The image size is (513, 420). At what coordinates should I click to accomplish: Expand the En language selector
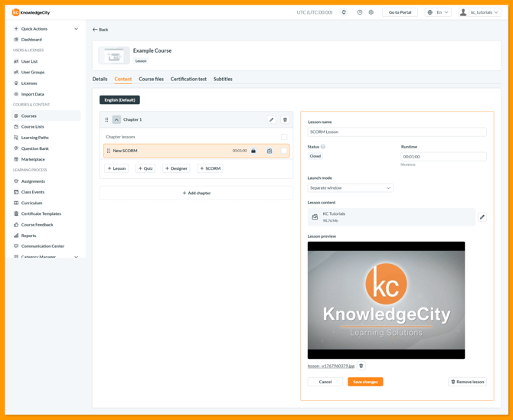(x=439, y=12)
